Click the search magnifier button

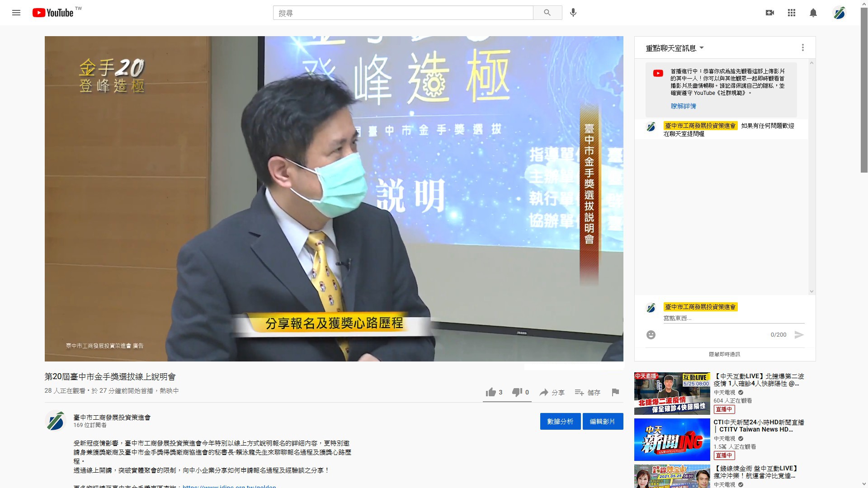click(x=547, y=13)
